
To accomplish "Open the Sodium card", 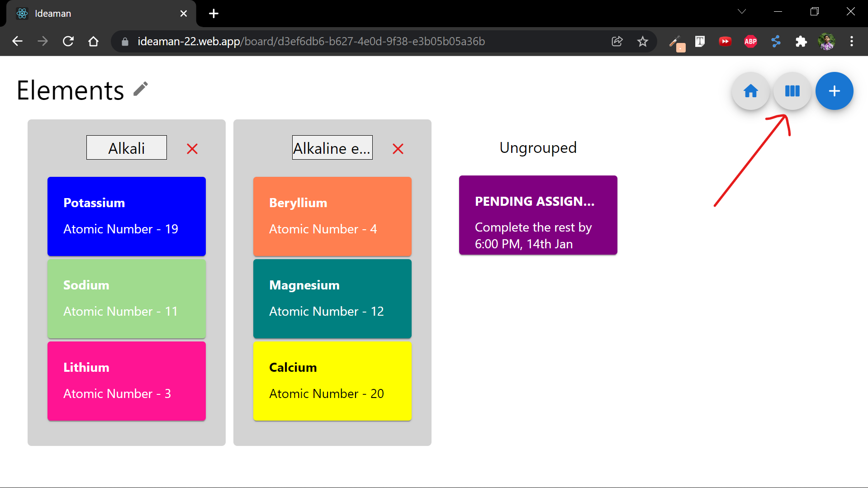I will pyautogui.click(x=127, y=298).
